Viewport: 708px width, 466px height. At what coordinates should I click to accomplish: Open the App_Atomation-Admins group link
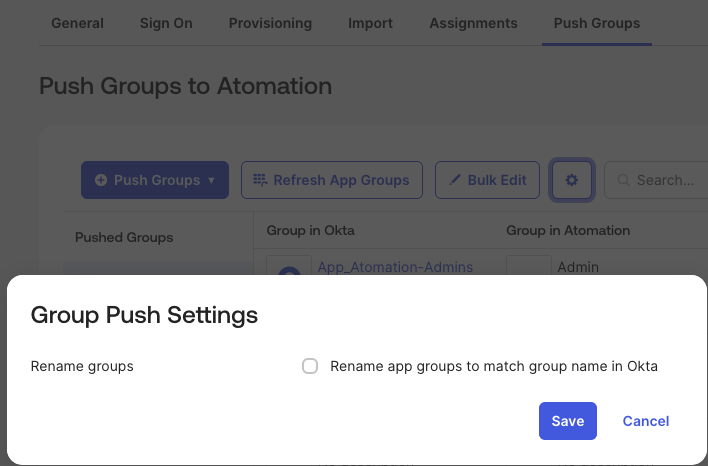(x=395, y=267)
